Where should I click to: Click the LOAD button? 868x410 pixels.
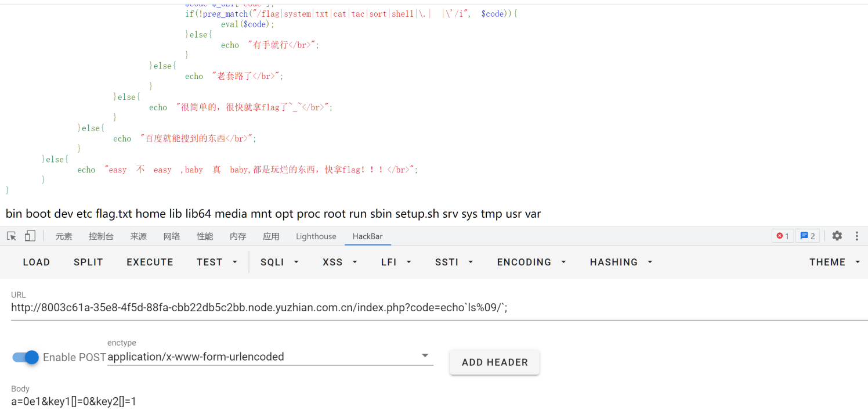36,262
